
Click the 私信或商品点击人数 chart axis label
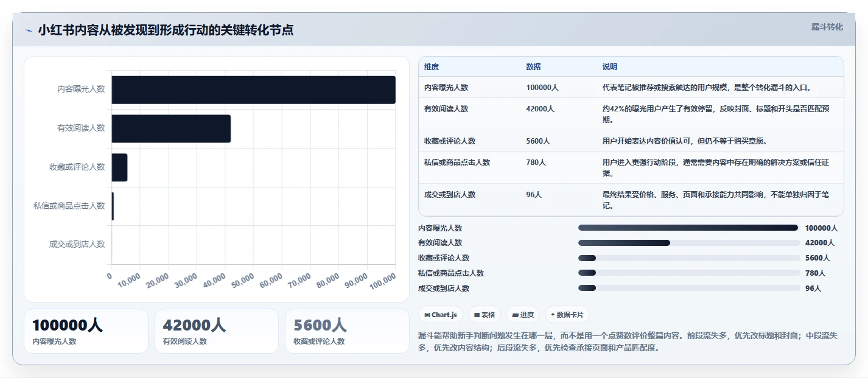[69, 206]
